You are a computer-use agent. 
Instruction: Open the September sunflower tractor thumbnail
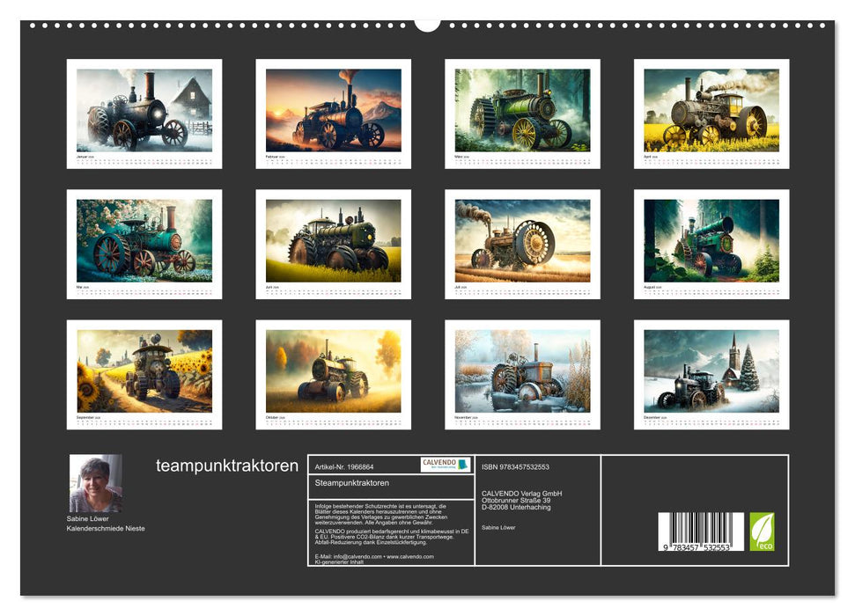coord(144,370)
